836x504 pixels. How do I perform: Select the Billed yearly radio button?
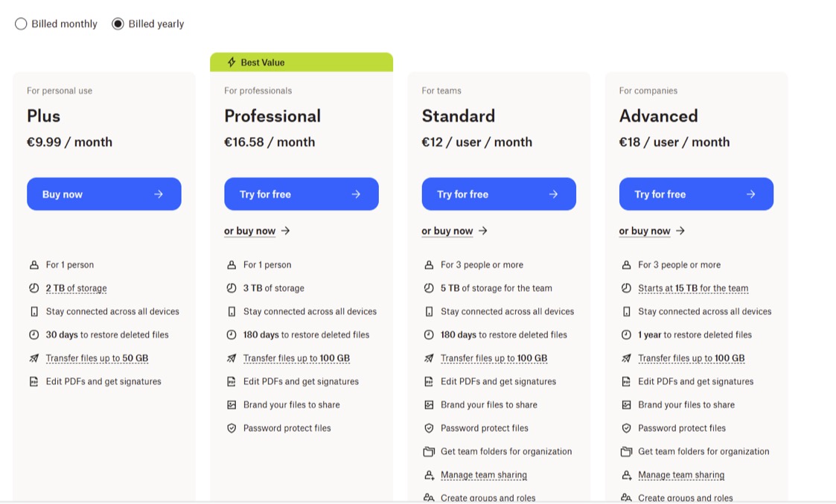(x=118, y=24)
